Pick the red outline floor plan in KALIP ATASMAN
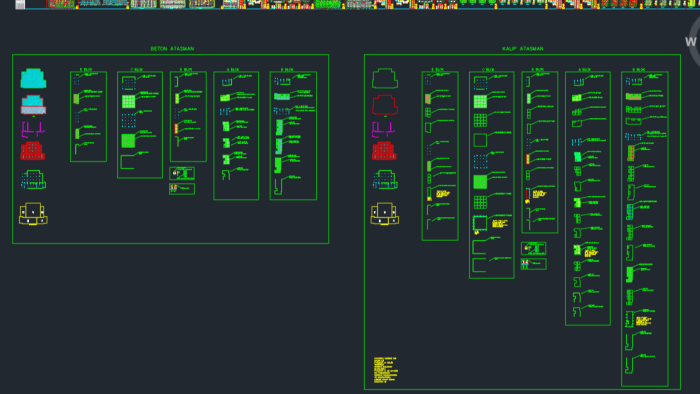The image size is (700, 394). coord(385,105)
